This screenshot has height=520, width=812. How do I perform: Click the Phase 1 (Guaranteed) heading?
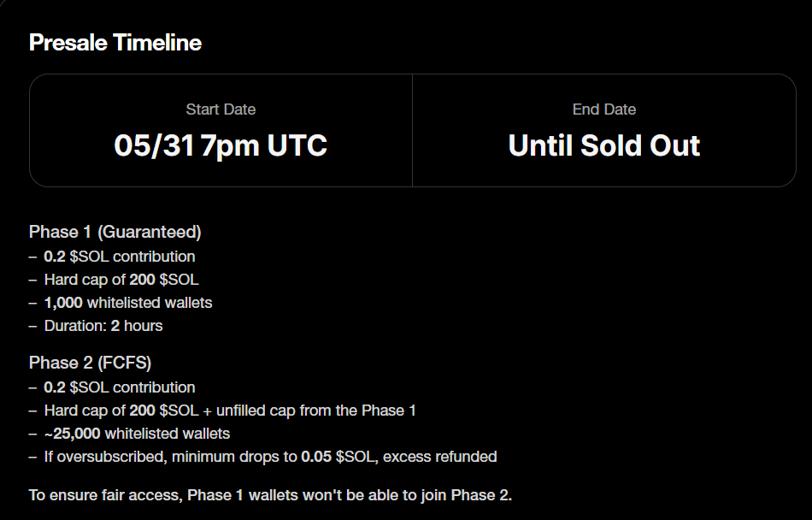pyautogui.click(x=115, y=232)
